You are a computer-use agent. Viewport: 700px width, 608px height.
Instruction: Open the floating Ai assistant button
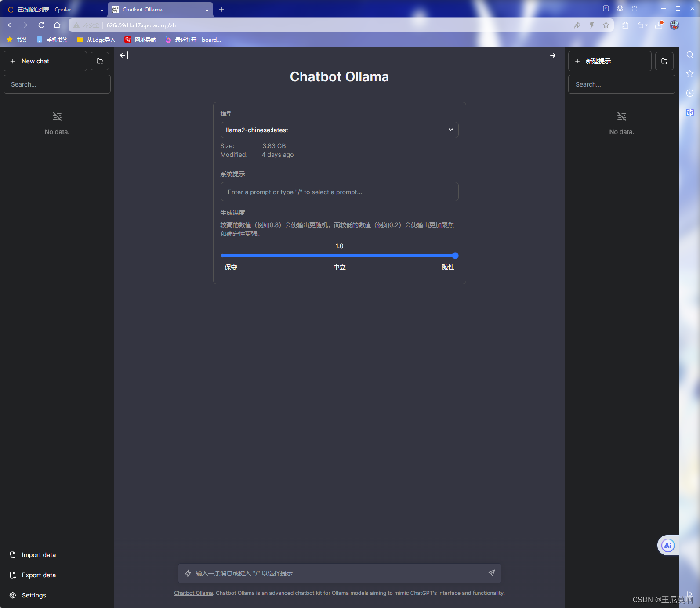pos(668,546)
